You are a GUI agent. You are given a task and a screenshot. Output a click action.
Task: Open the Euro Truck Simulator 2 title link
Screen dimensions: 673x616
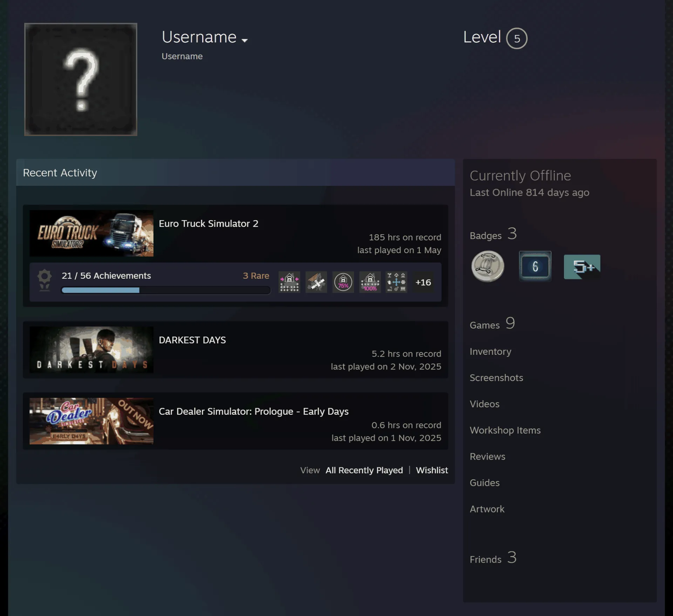coord(209,223)
